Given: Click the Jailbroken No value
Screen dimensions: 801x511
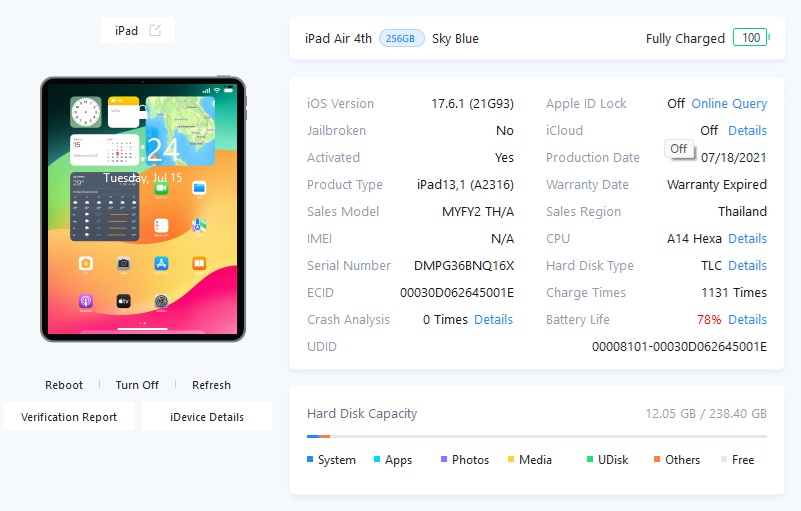Looking at the screenshot, I should (505, 131).
